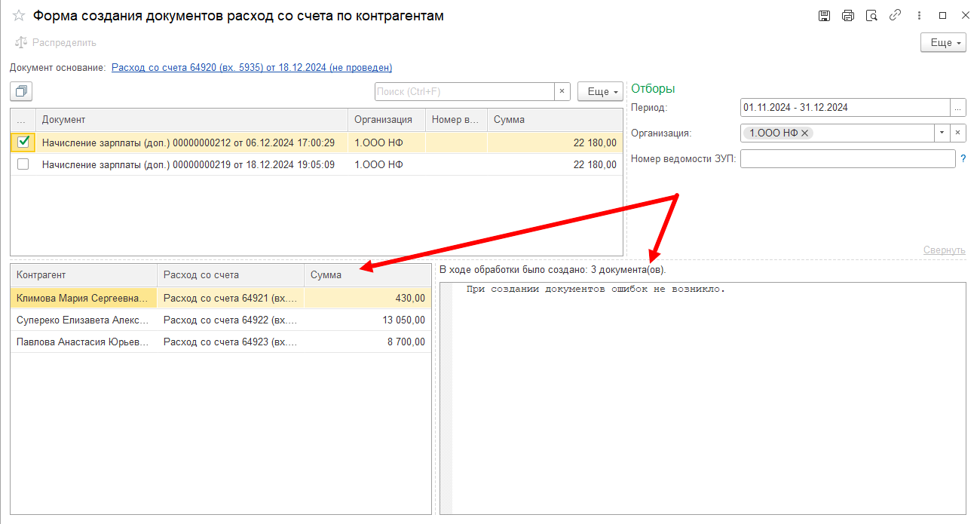Copy link to form (chain icon)
This screenshot has height=524, width=980.
[x=895, y=16]
